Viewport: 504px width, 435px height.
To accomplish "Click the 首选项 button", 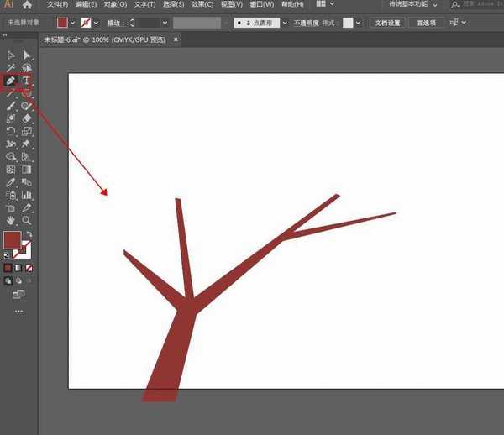I will click(x=428, y=23).
